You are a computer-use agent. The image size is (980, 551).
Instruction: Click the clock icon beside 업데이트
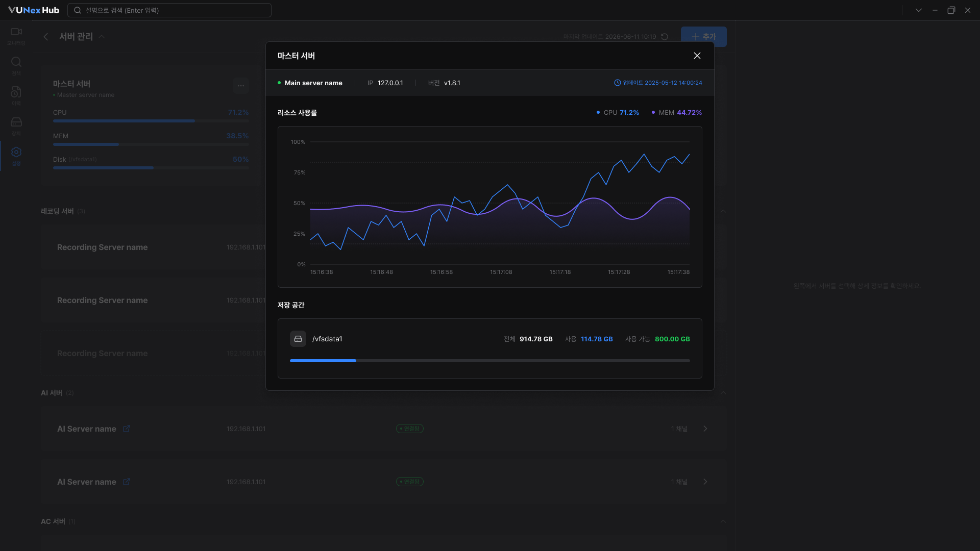(x=617, y=83)
